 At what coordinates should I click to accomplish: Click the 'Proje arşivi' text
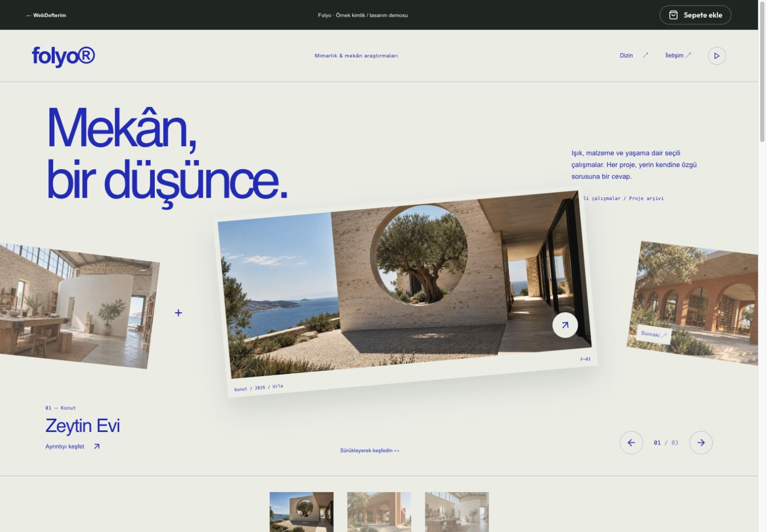pyautogui.click(x=646, y=198)
